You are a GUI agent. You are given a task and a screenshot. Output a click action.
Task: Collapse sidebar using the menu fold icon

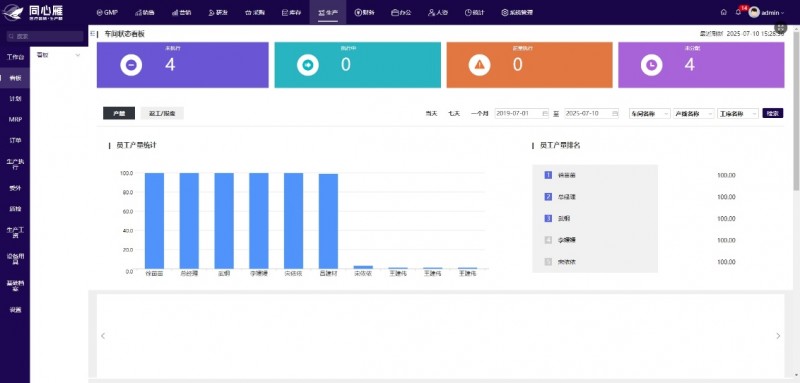92,34
